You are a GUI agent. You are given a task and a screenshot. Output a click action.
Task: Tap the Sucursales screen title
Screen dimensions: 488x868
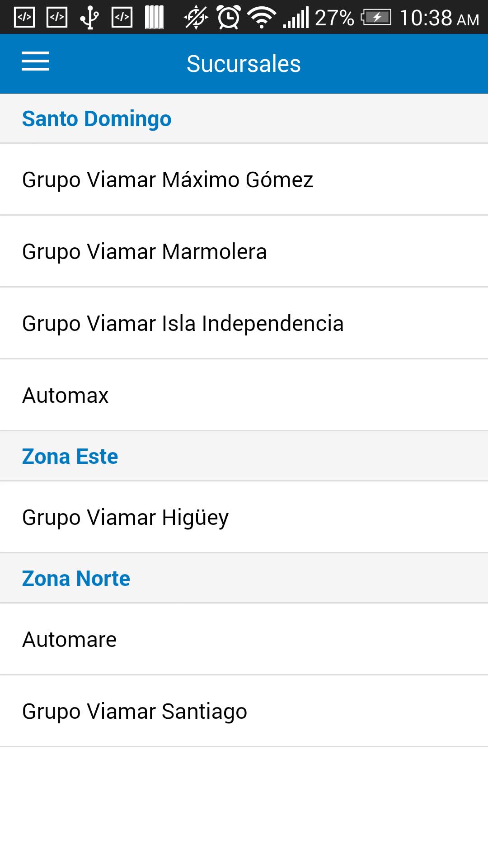244,64
